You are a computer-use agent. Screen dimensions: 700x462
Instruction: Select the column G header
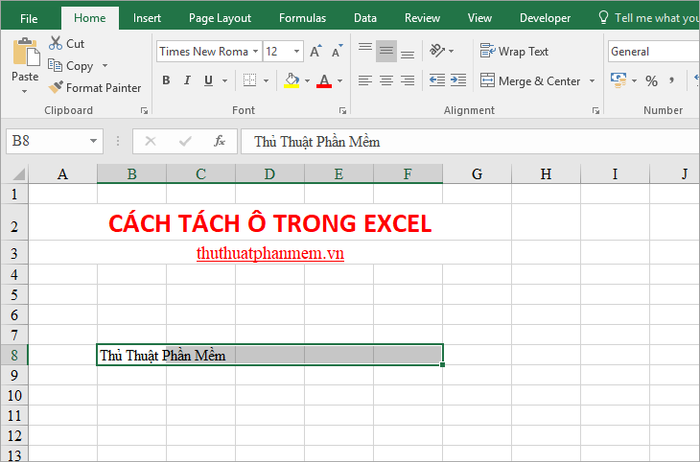pos(477,174)
